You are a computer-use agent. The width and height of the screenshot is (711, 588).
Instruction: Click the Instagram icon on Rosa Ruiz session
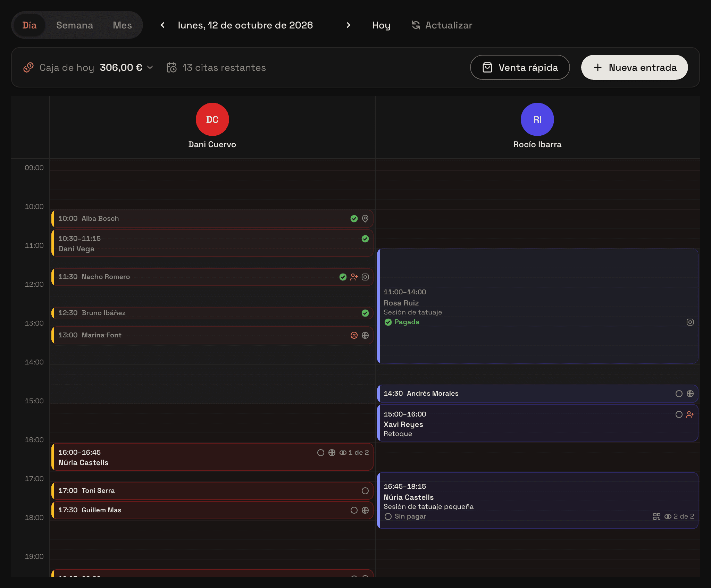tap(690, 322)
